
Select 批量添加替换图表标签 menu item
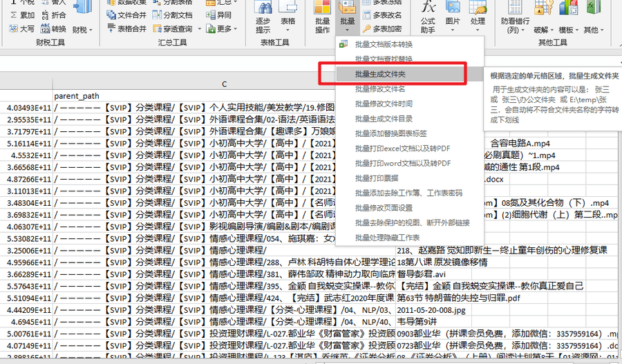409,133
